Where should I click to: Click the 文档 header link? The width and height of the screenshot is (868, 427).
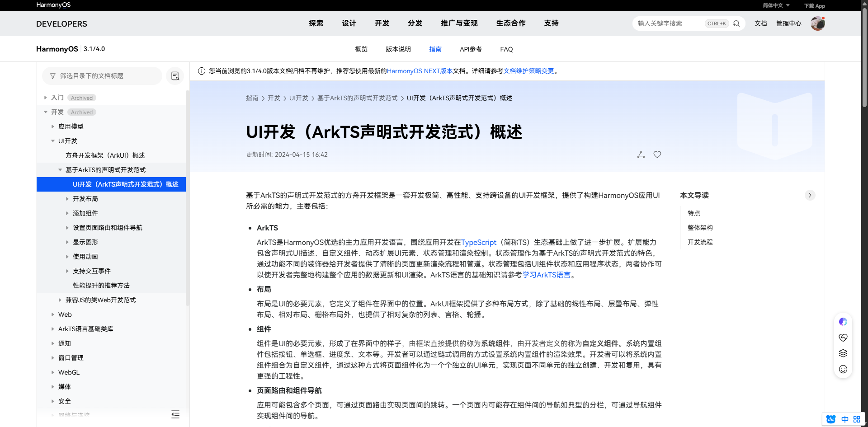pyautogui.click(x=761, y=23)
